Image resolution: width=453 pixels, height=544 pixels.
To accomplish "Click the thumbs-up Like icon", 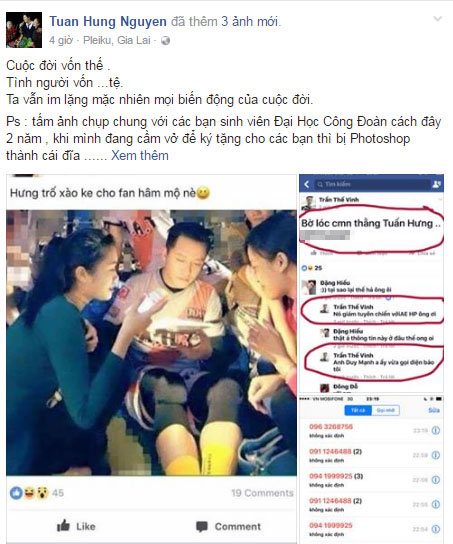I will [63, 526].
